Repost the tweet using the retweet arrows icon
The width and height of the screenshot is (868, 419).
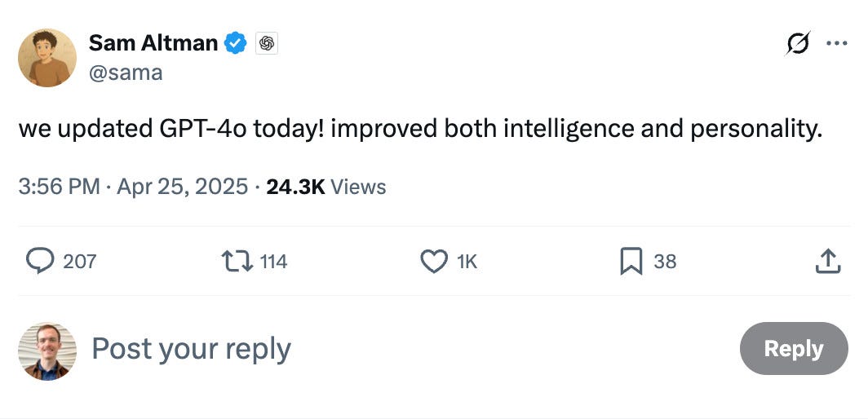(237, 261)
